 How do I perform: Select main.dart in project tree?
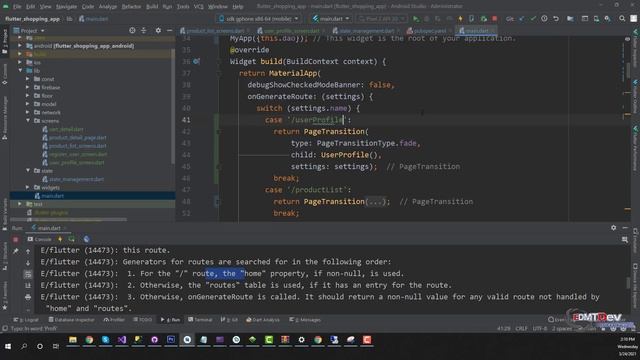click(x=52, y=196)
